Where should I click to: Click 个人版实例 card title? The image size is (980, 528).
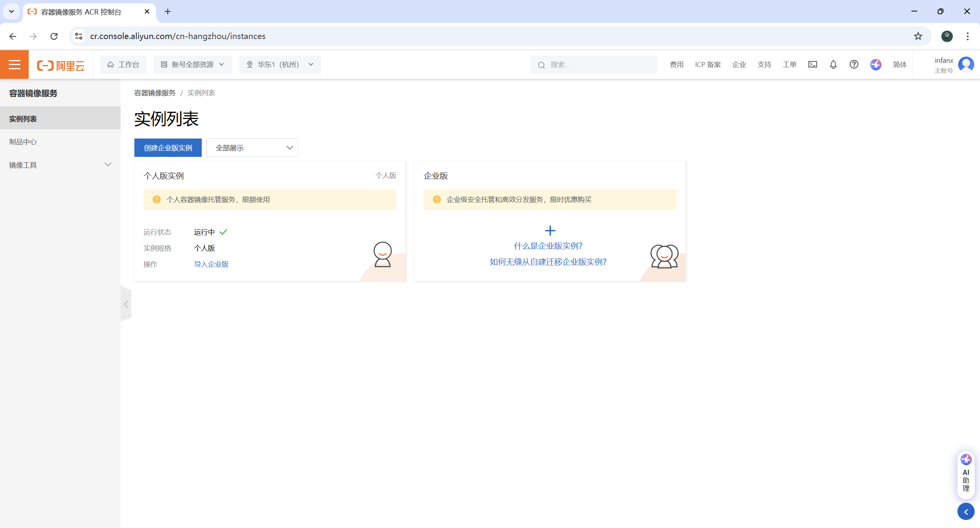pyautogui.click(x=163, y=176)
